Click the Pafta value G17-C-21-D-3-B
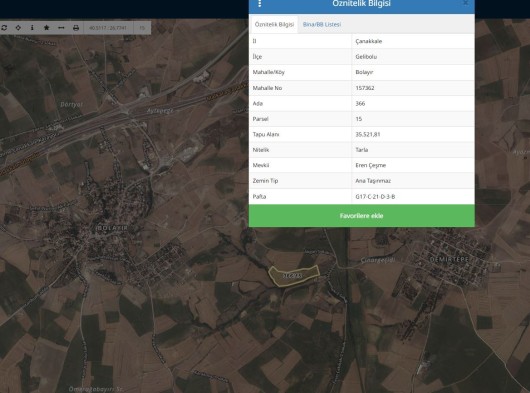 coord(375,196)
